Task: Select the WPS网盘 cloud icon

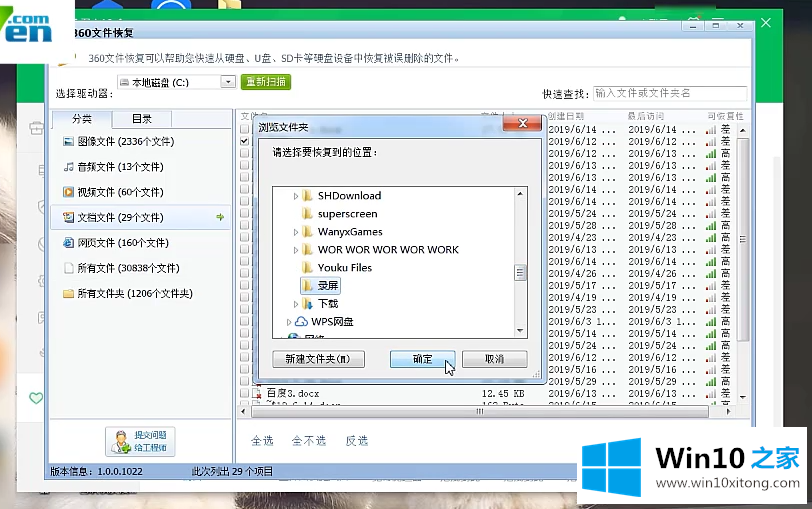Action: pyautogui.click(x=301, y=322)
